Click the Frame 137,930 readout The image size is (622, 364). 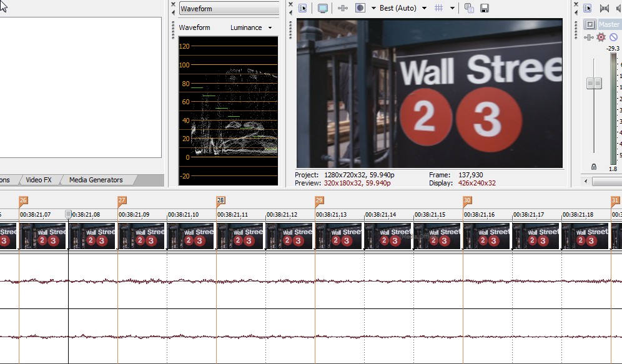[456, 175]
